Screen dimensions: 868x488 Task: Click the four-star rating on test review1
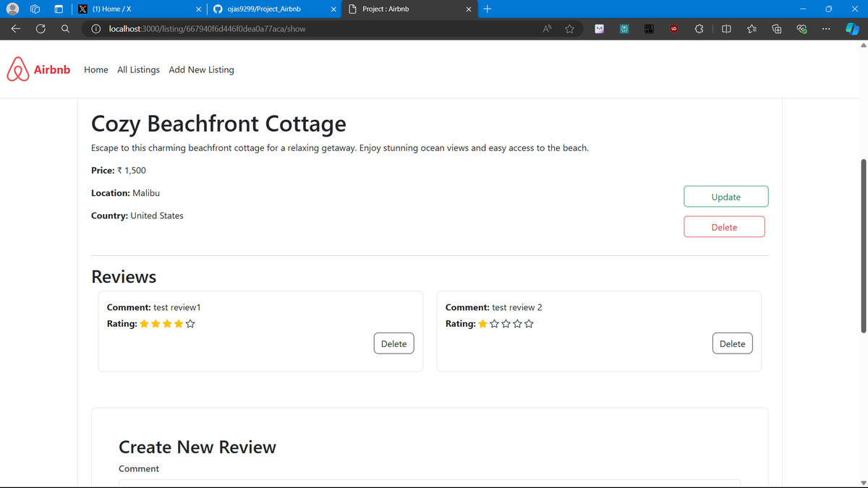168,324
